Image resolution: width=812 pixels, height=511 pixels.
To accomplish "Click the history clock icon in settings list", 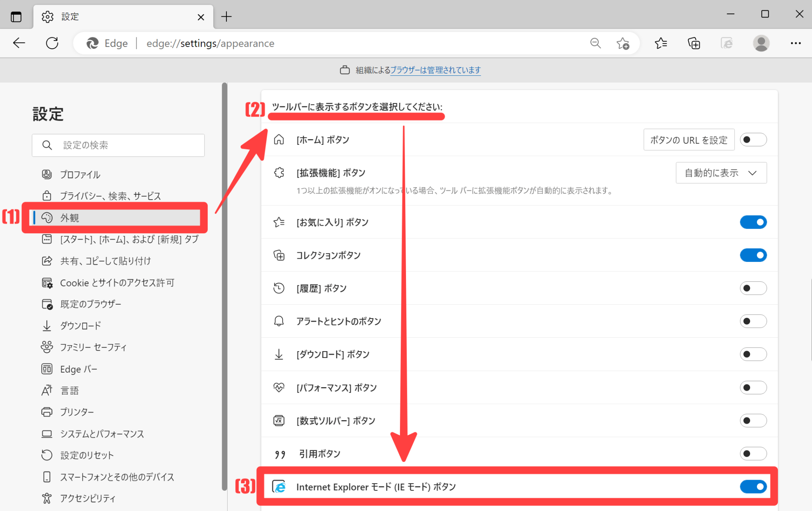I will click(279, 288).
